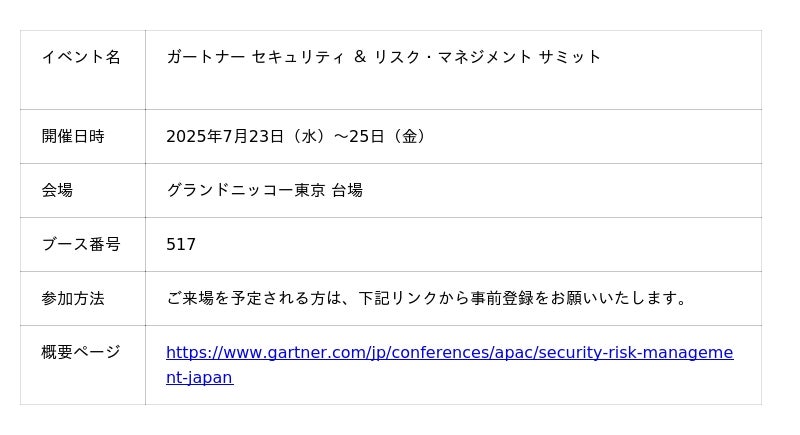Click the word 台場 in the venue row
Viewport: 800px width, 435px height.
347,191
